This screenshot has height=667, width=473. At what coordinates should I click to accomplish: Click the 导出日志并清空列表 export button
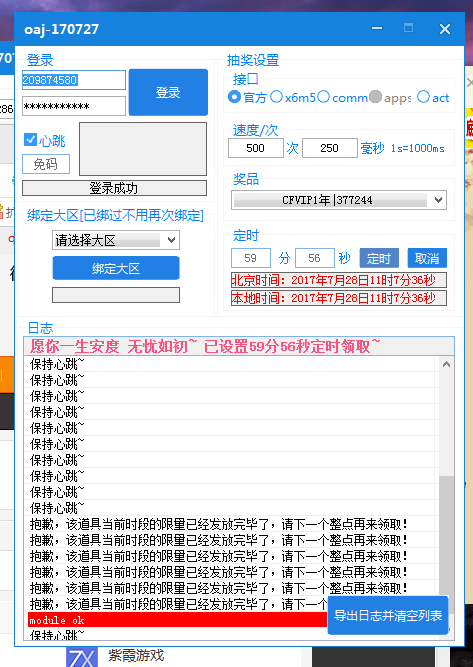(388, 615)
